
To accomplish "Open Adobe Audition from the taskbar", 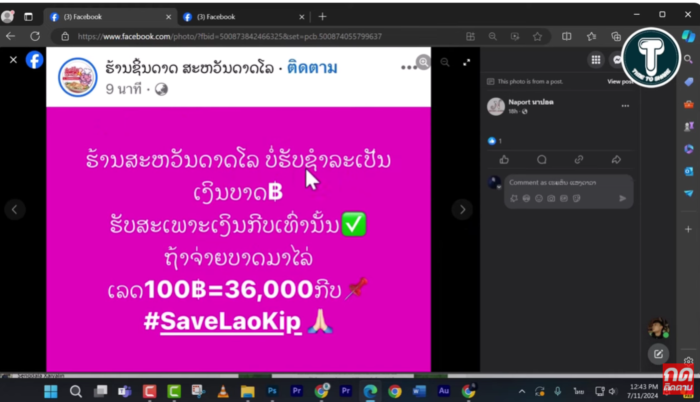I will (444, 391).
